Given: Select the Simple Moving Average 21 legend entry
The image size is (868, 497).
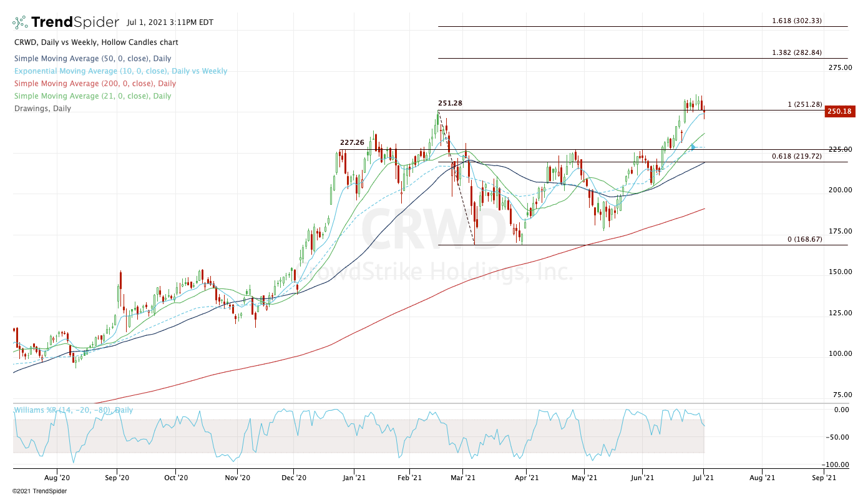Looking at the screenshot, I should pos(92,96).
